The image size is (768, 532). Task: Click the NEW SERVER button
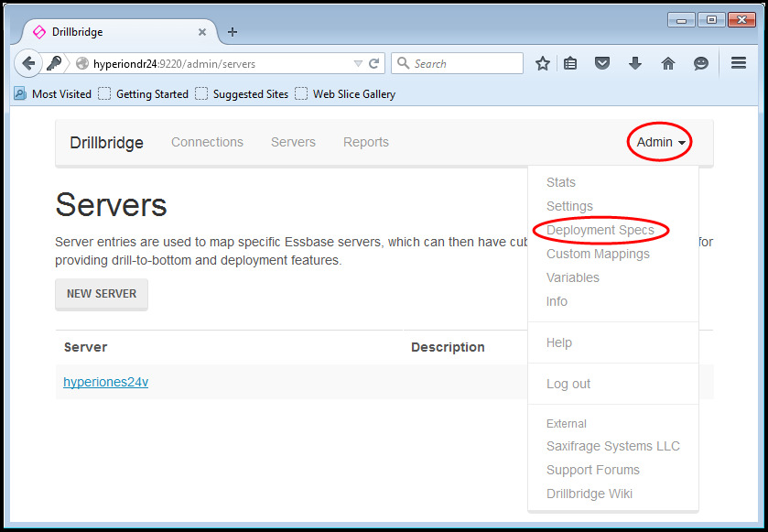(x=102, y=294)
